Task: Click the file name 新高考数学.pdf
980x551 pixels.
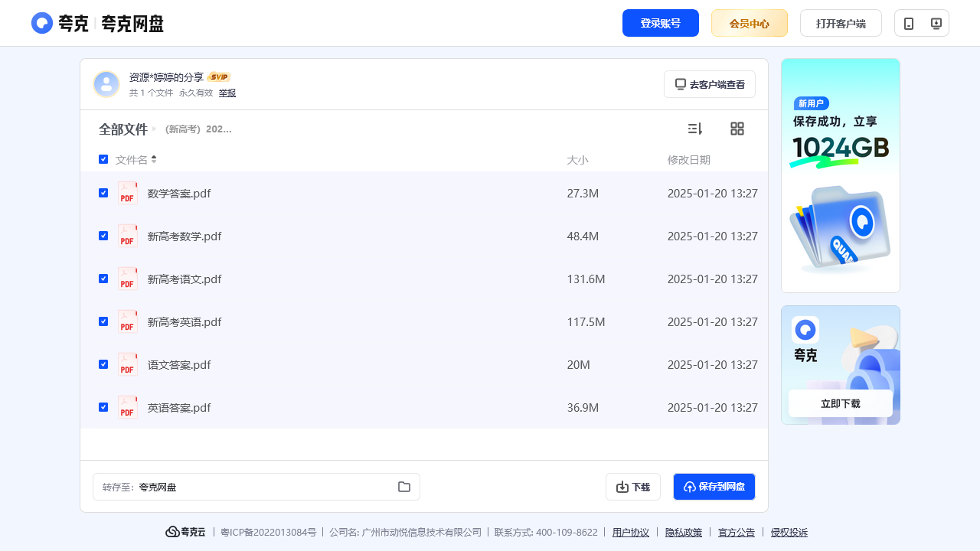Action: [185, 236]
